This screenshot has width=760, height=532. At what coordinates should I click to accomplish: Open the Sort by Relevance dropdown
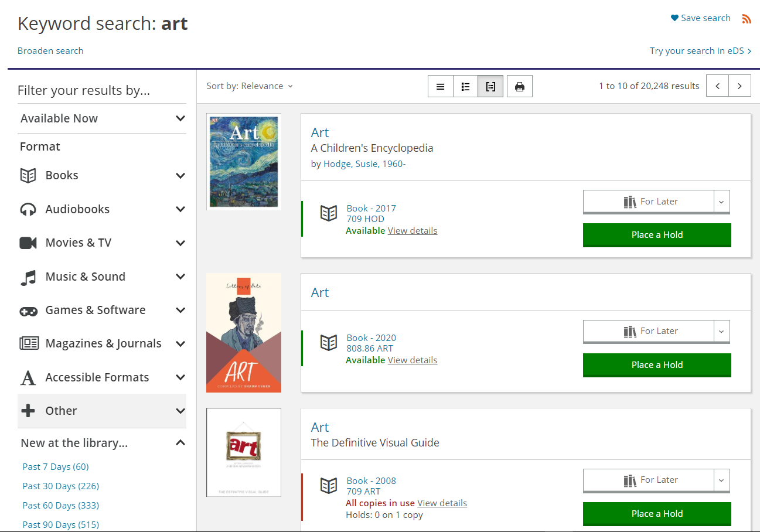pos(250,86)
